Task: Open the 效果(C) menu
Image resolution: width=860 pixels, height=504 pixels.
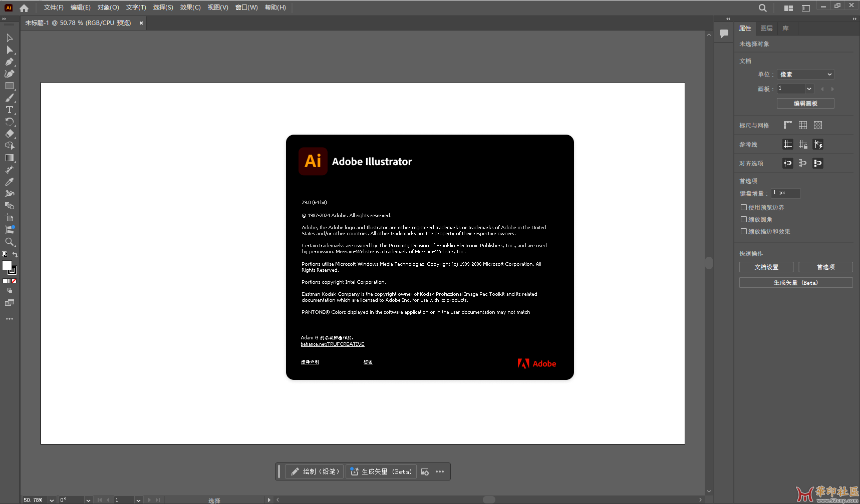Action: pyautogui.click(x=190, y=8)
